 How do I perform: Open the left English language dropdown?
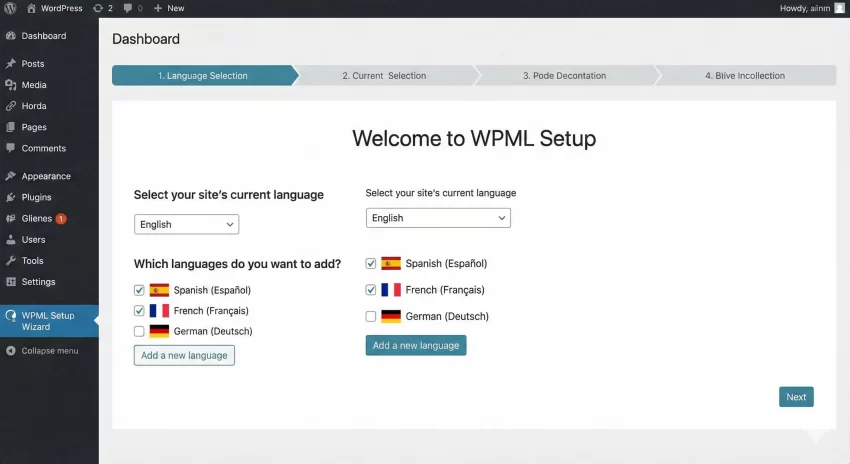tap(186, 224)
